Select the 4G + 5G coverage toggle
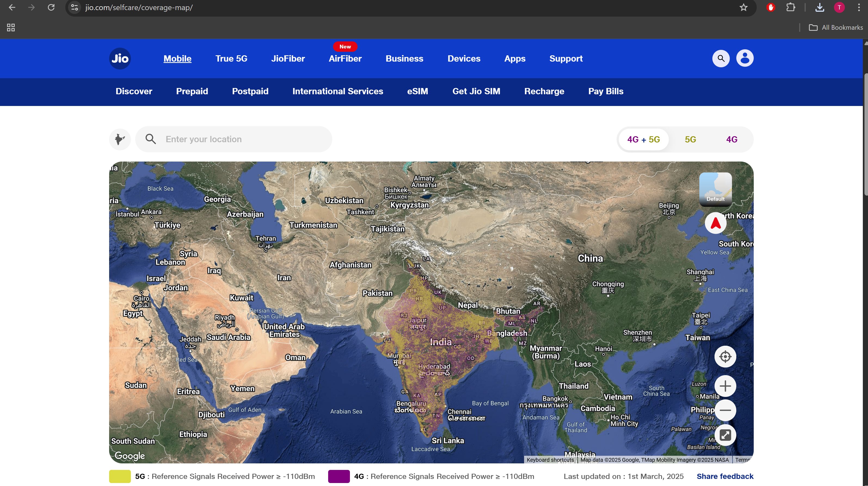868x486 pixels. (x=643, y=139)
